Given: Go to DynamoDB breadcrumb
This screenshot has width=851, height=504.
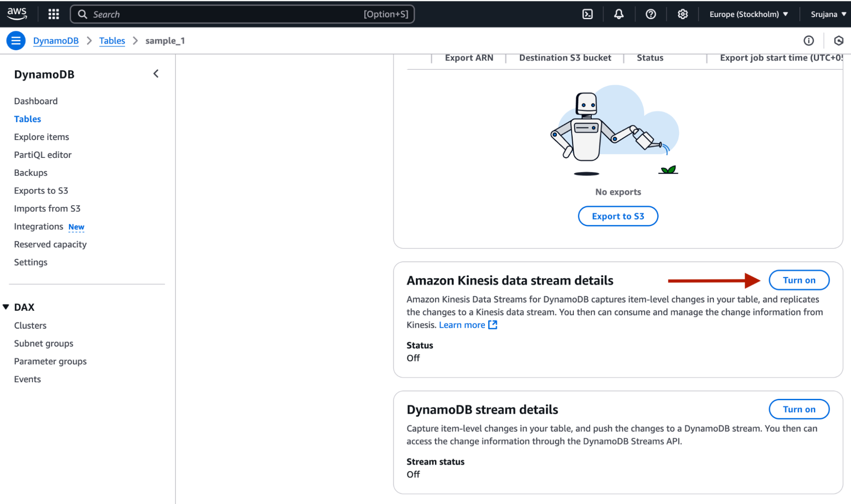Looking at the screenshot, I should (56, 40).
